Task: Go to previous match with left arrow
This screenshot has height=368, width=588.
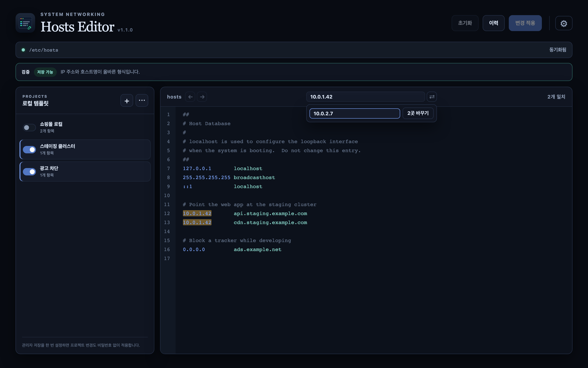Action: [190, 97]
